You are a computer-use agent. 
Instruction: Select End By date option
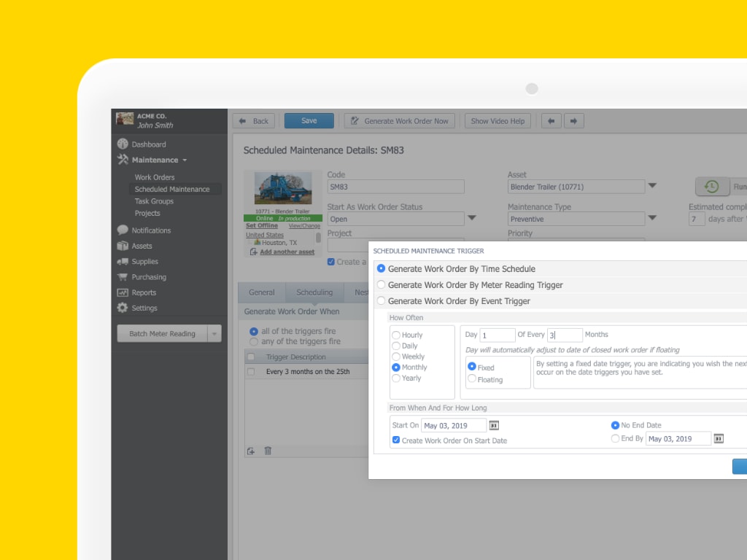(x=615, y=438)
